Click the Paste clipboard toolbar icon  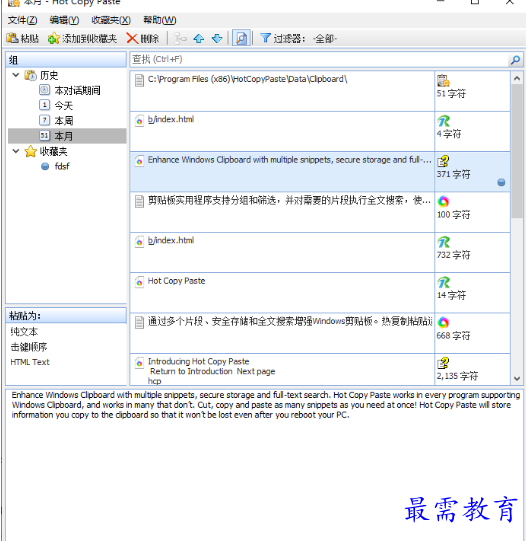(x=12, y=38)
